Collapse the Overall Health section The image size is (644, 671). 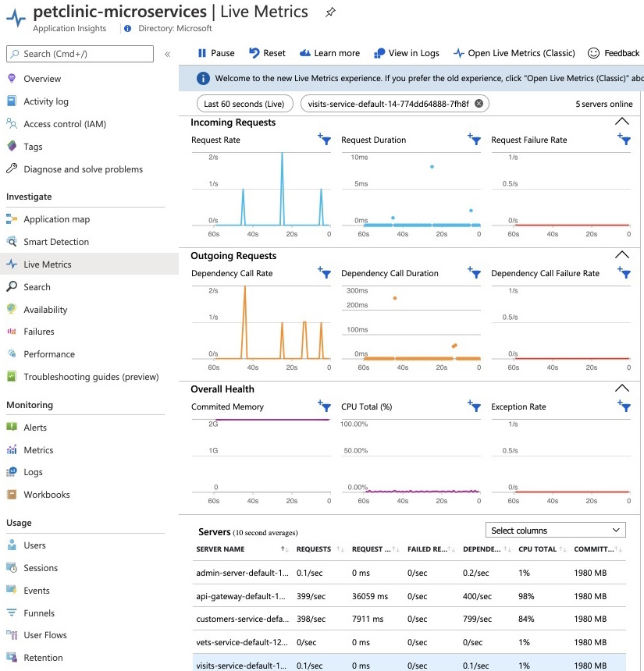point(621,389)
